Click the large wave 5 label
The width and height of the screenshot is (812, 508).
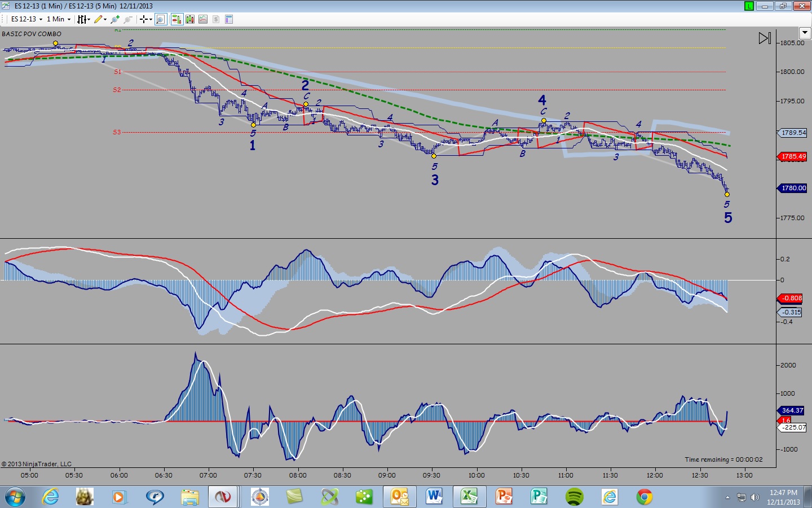[x=728, y=218]
